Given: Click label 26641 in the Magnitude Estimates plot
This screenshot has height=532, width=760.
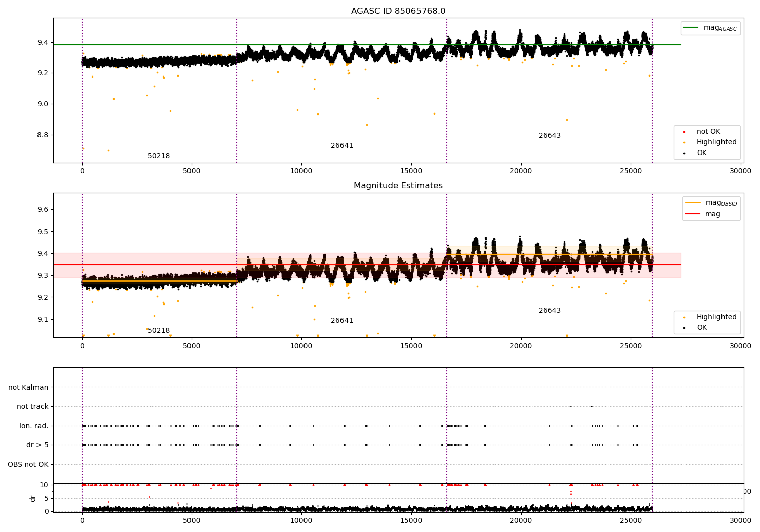Looking at the screenshot, I should [342, 321].
